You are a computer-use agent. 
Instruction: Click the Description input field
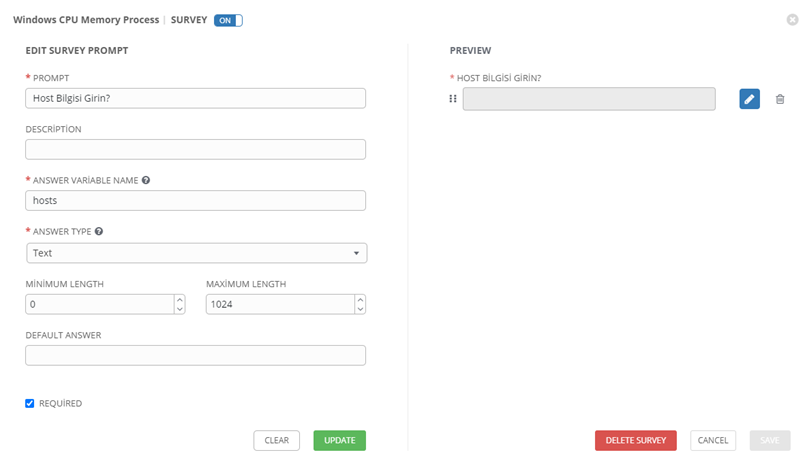pos(196,149)
